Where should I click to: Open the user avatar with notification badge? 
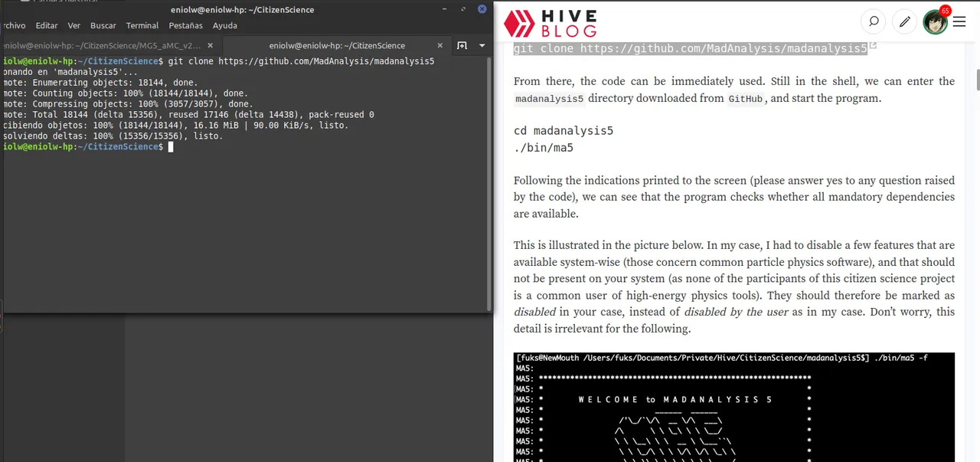[x=936, y=21]
